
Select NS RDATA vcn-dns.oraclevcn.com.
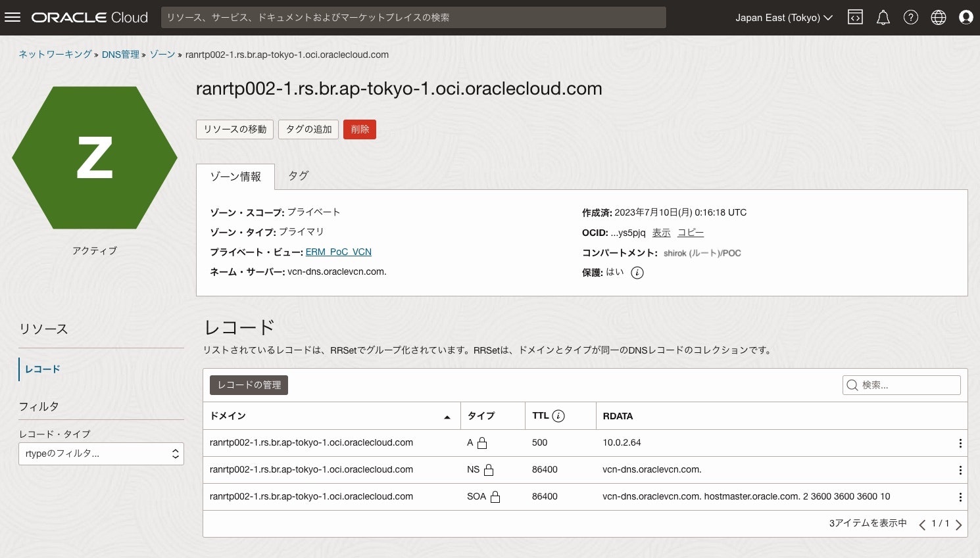tap(652, 470)
